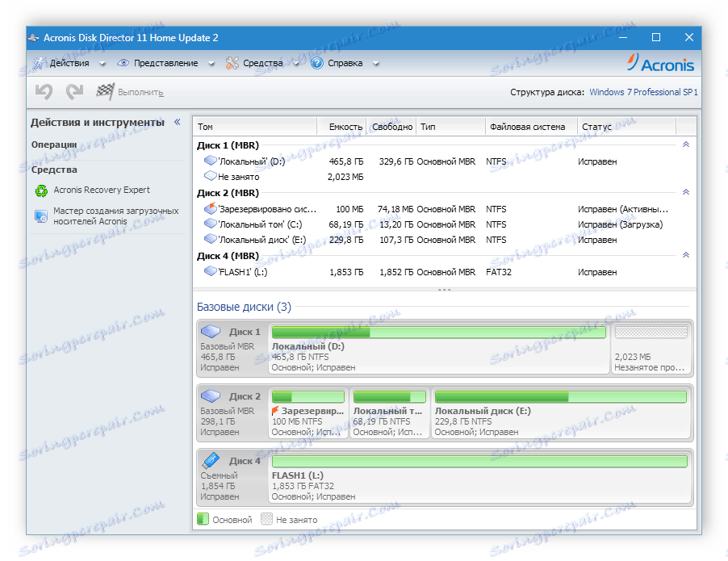The width and height of the screenshot is (728, 561).
Task: Select the Локальный диск (E:) usage bar
Action: point(560,396)
